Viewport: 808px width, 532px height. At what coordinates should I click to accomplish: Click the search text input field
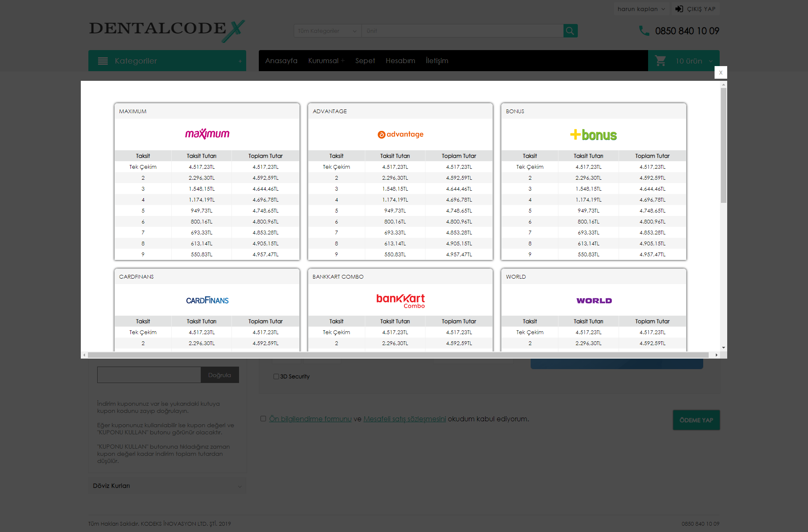tap(462, 31)
